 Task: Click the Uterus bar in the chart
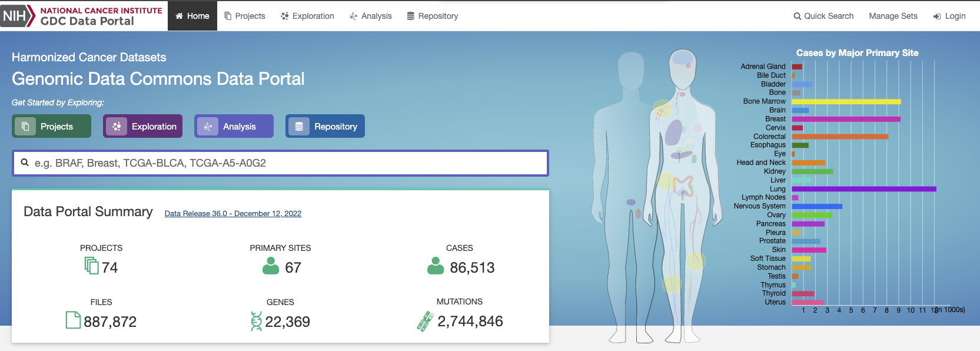(x=808, y=303)
